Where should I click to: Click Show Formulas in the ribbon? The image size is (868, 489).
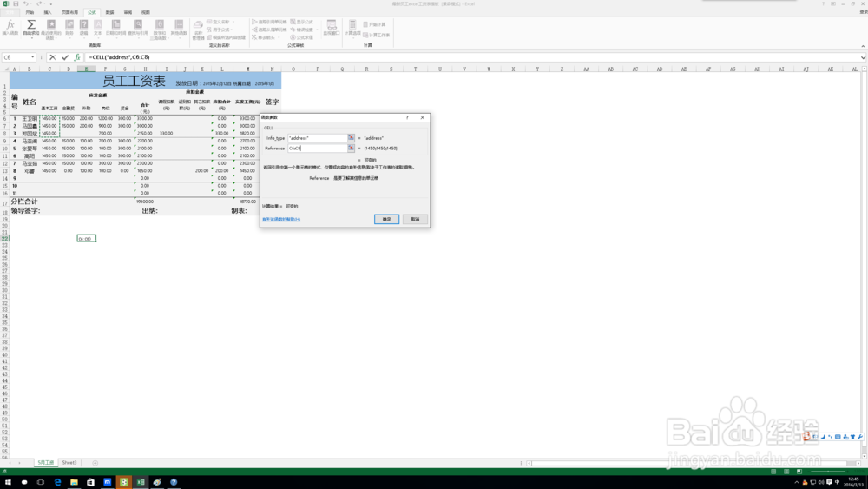tap(302, 23)
